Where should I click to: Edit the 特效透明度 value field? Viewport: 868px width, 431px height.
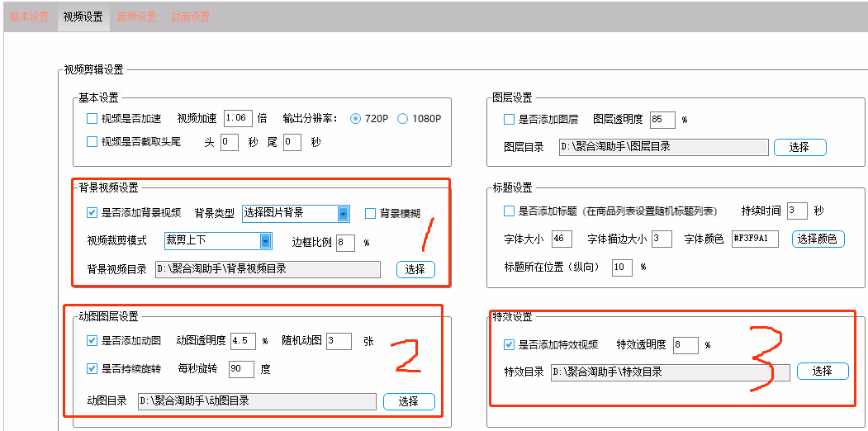tap(685, 345)
